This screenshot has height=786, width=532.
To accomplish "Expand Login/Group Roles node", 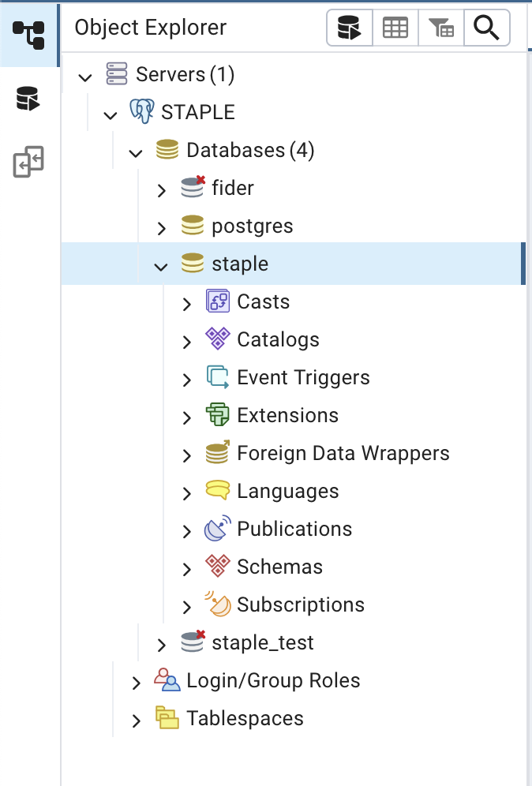I will point(137,683).
